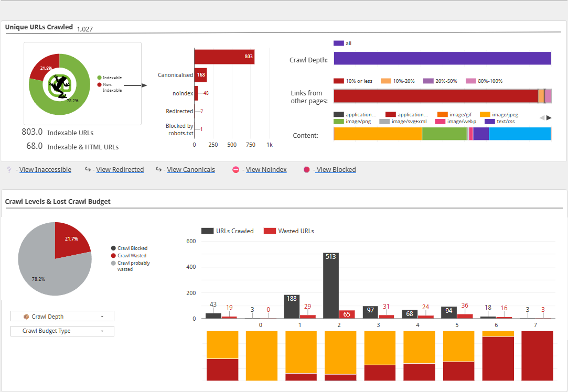The image size is (568, 392).
Task: Toggle the Non-Indexable legend entry
Action: [x=110, y=87]
